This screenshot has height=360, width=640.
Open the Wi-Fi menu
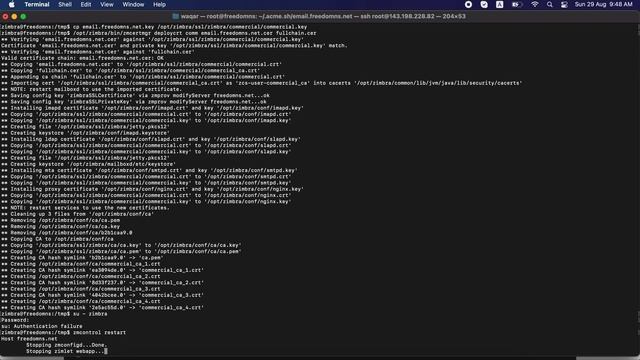point(535,4)
